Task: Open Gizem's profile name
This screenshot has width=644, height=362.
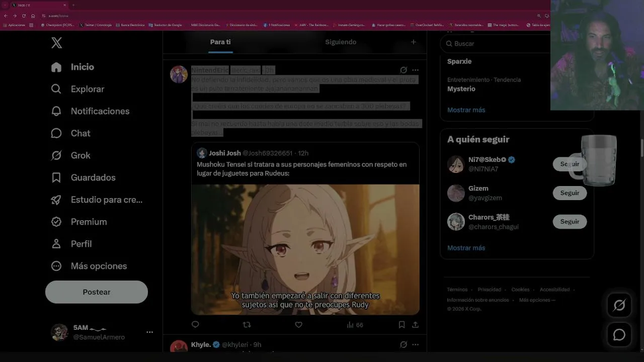Action: tap(478, 189)
